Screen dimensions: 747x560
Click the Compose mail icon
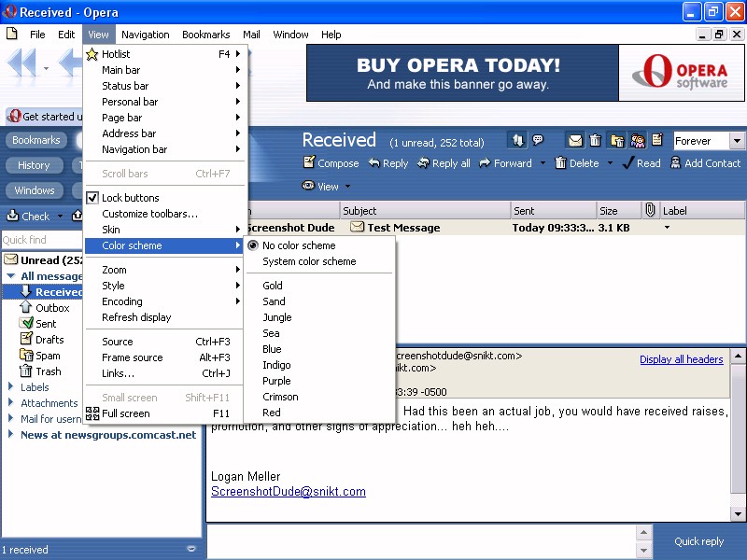[309, 163]
